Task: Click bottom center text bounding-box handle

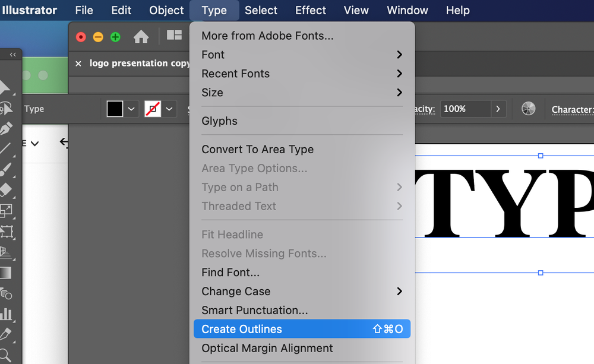Action: coord(541,273)
